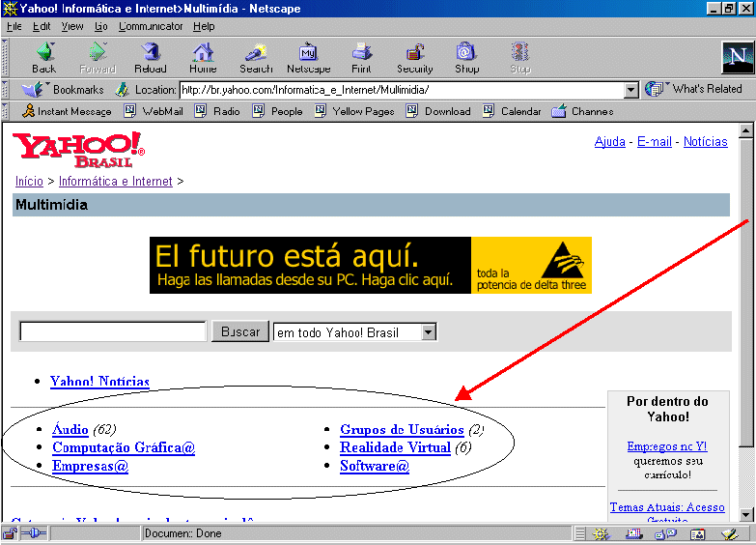756x545 pixels.
Task: Click the 'El futuro está aquí' banner ad
Action: click(371, 265)
